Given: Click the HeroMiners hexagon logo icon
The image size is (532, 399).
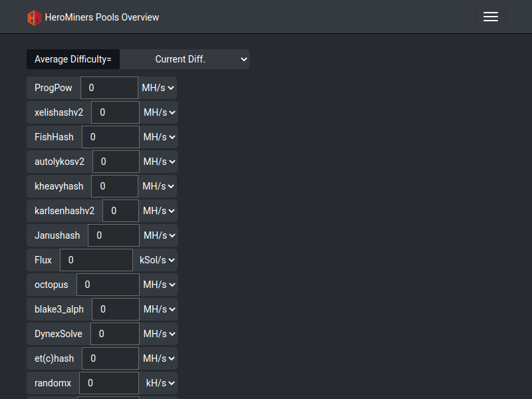Looking at the screenshot, I should [35, 18].
